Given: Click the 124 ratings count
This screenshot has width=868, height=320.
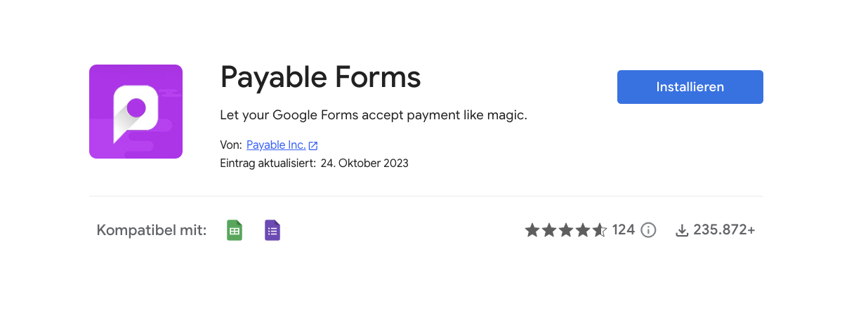Looking at the screenshot, I should pyautogui.click(x=624, y=230).
